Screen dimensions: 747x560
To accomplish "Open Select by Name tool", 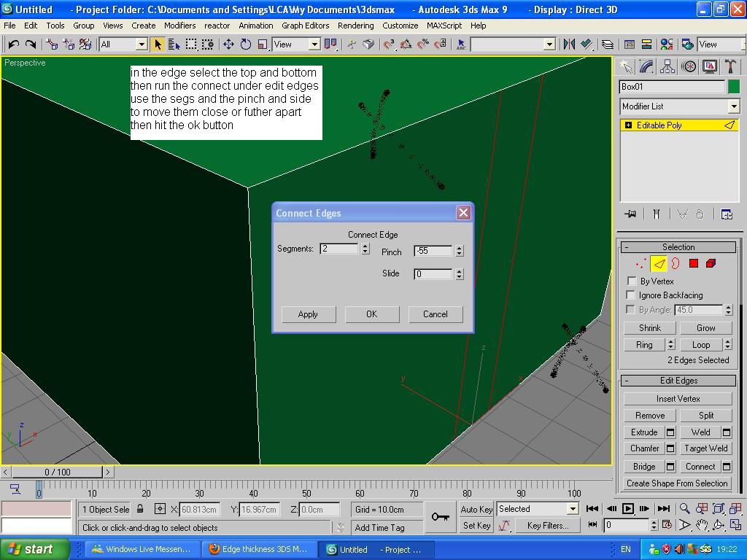I will (x=174, y=44).
